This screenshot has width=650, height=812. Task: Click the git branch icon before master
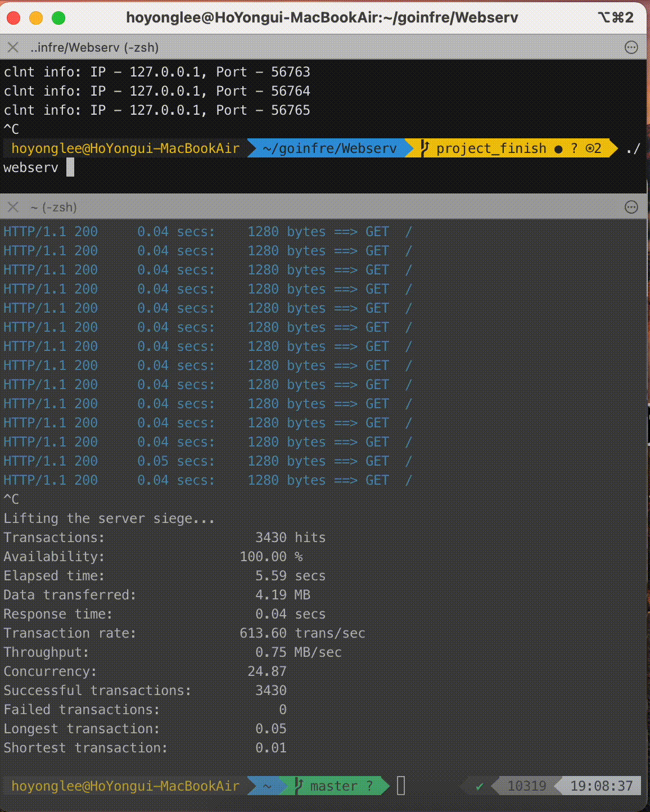299,786
